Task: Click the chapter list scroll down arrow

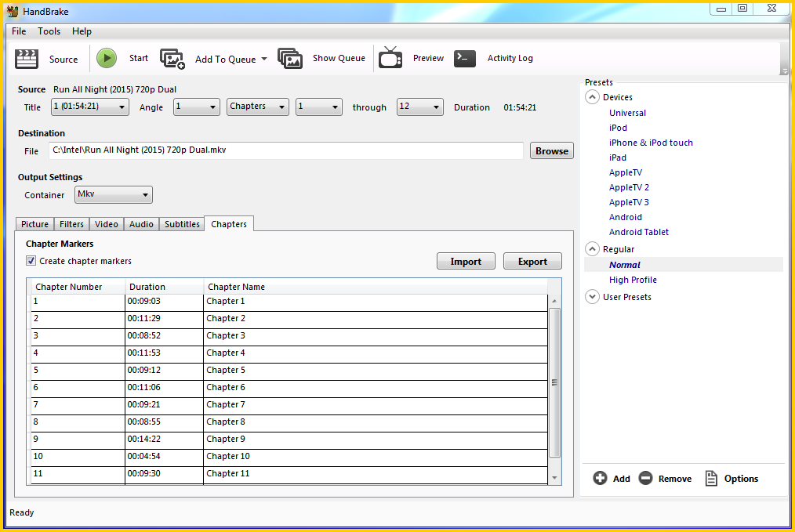Action: coord(554,478)
